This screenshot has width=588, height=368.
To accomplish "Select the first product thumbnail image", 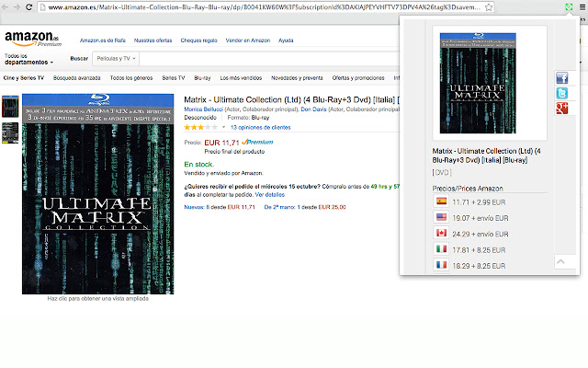I will pos(9,104).
